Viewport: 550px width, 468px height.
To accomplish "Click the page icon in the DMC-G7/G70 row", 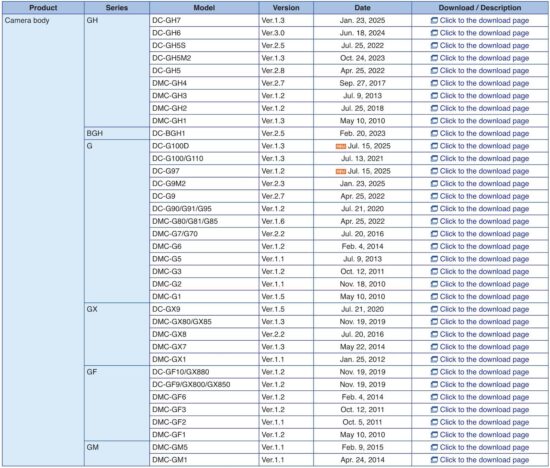I will coord(434,234).
